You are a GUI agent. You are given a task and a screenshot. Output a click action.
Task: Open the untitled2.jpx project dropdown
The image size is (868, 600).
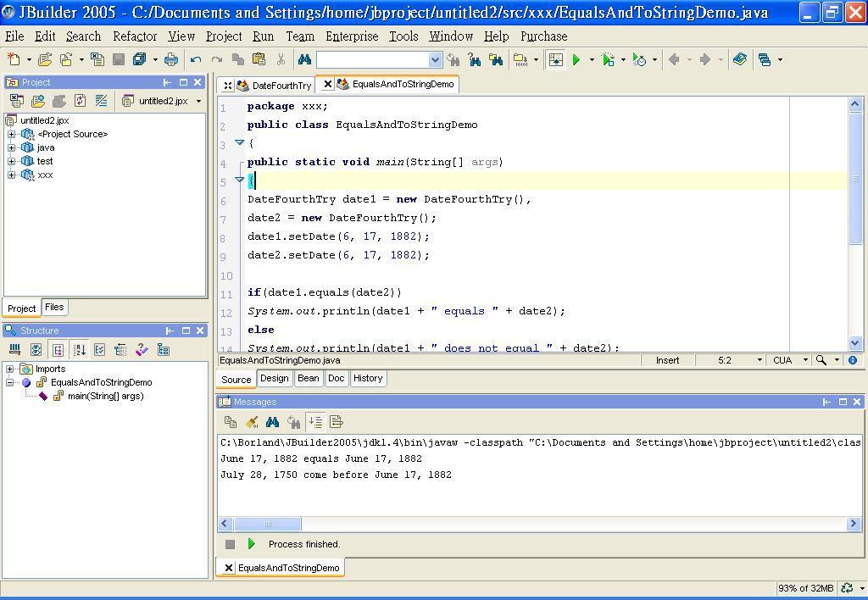pos(198,101)
